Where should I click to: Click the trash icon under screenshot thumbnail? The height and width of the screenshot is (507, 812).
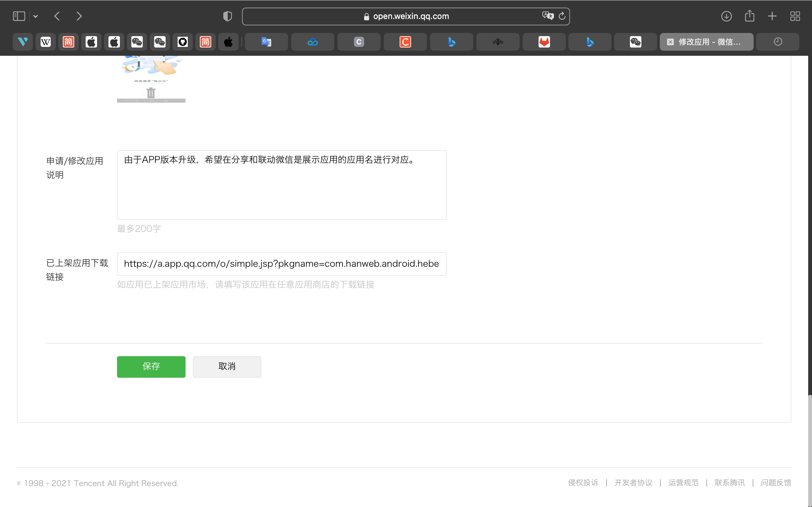[151, 93]
